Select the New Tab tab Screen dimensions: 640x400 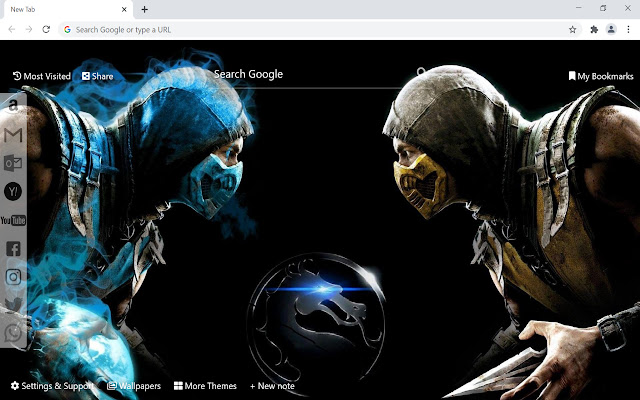pos(68,9)
